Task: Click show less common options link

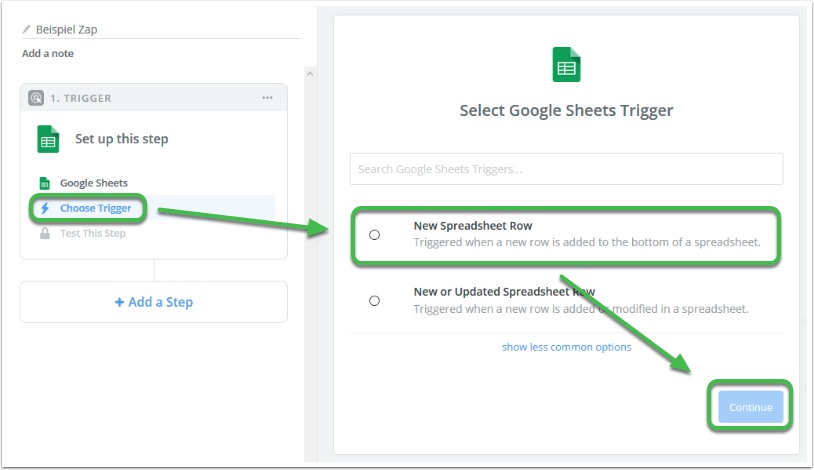Action: click(566, 347)
